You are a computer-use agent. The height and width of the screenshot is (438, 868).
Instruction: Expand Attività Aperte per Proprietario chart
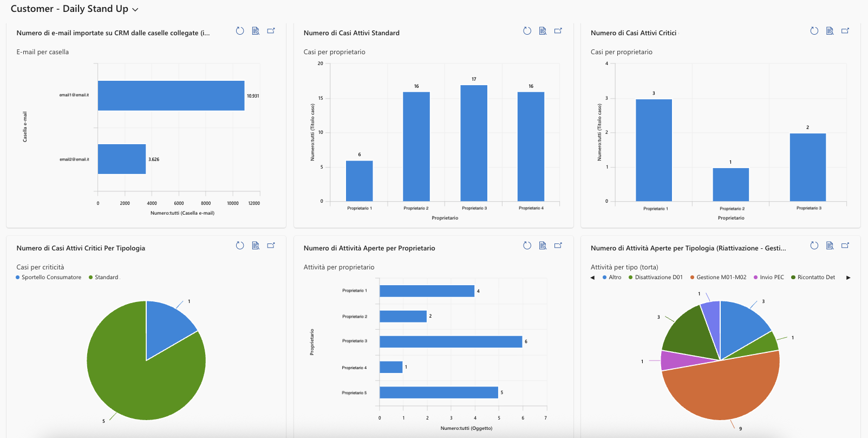point(558,246)
